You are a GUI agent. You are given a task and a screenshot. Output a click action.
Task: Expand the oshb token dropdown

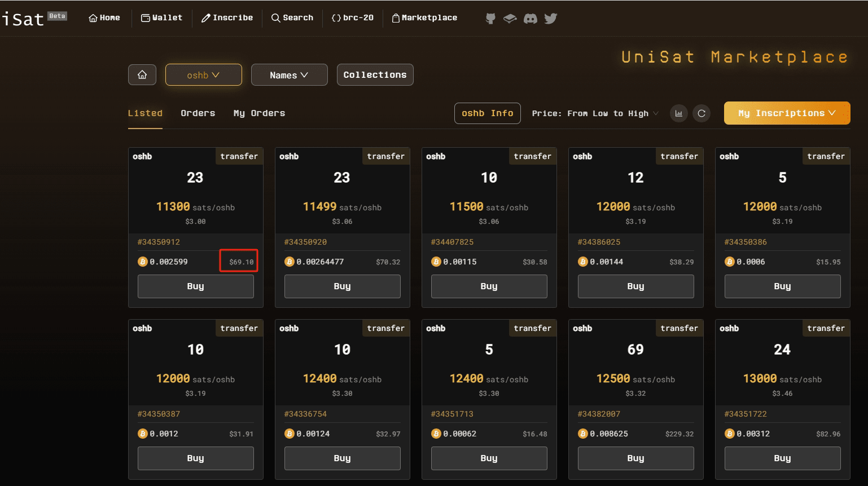203,74
